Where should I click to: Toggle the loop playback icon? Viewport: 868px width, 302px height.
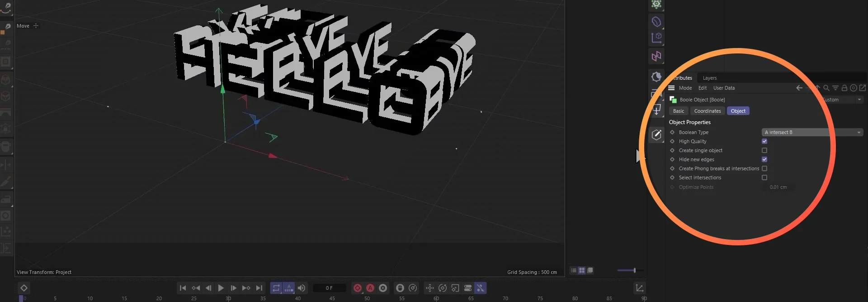click(x=276, y=288)
